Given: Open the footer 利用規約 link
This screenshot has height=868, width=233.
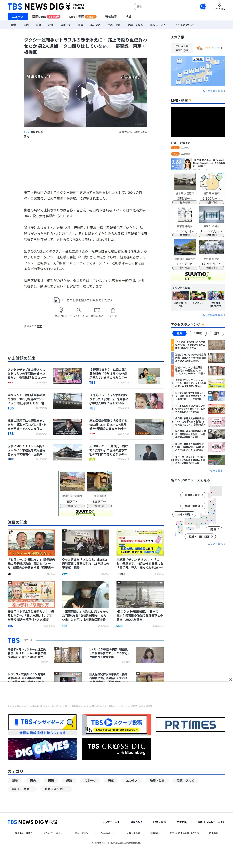Looking at the screenshot, I should click(x=155, y=833).
